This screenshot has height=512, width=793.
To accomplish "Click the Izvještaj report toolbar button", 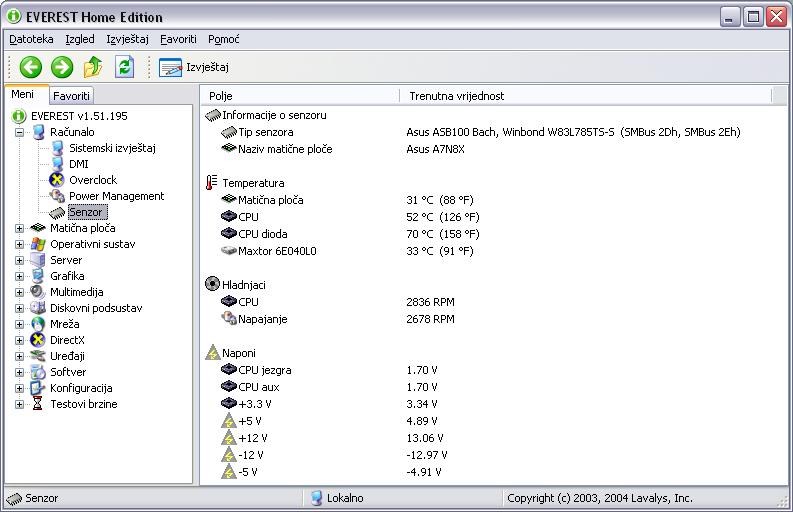I will click(195, 67).
